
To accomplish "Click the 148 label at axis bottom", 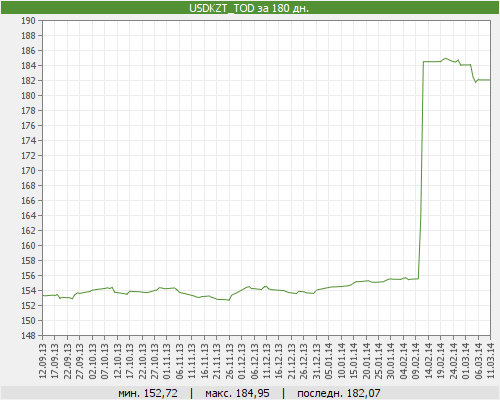I will click(x=28, y=336).
